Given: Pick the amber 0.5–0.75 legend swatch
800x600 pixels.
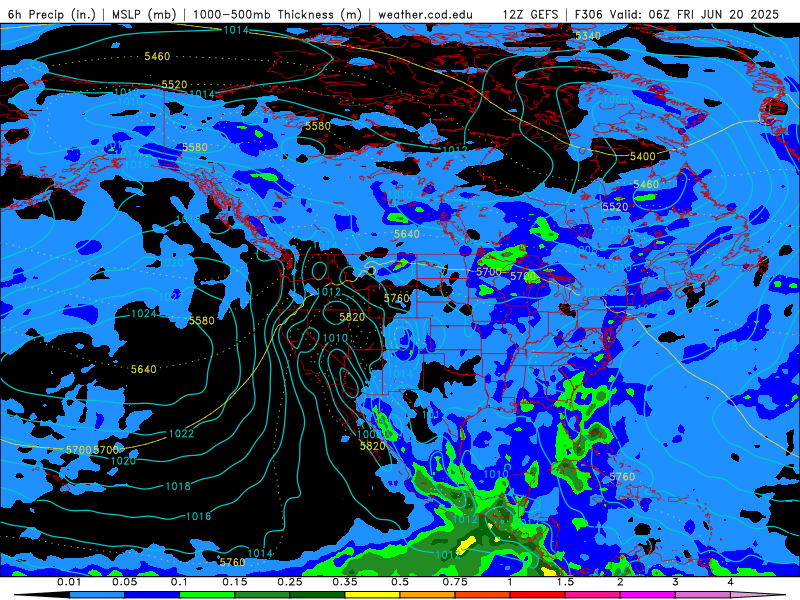Looking at the screenshot, I should (x=428, y=595).
